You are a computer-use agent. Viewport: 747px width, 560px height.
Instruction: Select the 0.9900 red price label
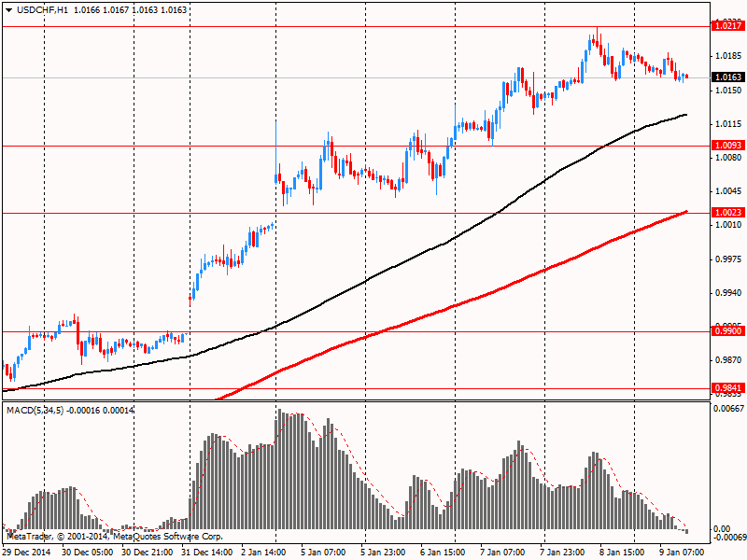(x=727, y=331)
